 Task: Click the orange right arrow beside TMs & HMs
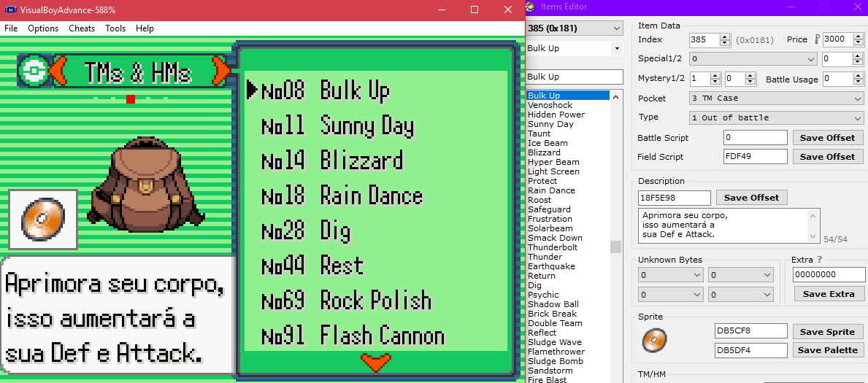click(219, 71)
